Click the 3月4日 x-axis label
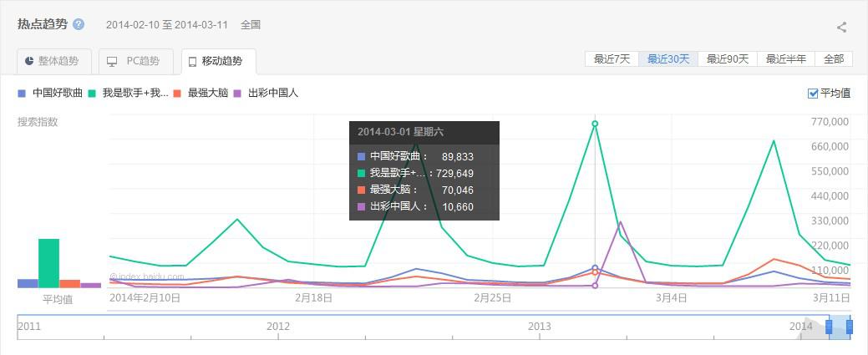868x355 pixels. point(672,298)
